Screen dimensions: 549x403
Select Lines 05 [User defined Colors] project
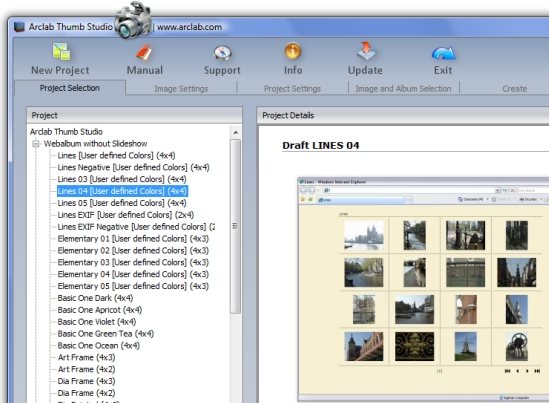tap(122, 203)
